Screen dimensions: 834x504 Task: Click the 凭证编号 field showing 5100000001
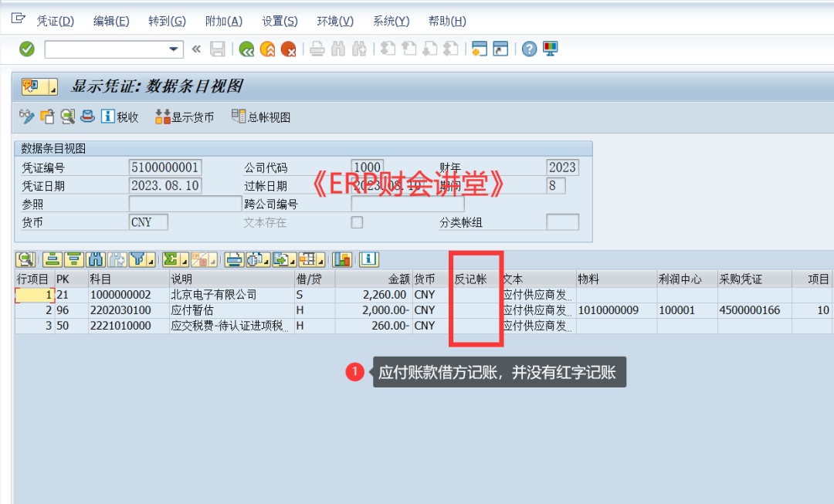click(x=165, y=167)
